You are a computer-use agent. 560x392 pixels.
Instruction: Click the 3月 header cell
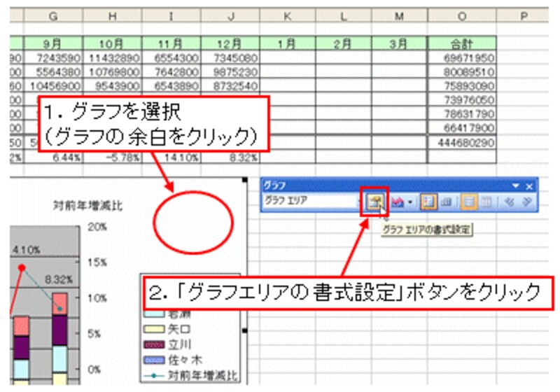click(x=399, y=43)
